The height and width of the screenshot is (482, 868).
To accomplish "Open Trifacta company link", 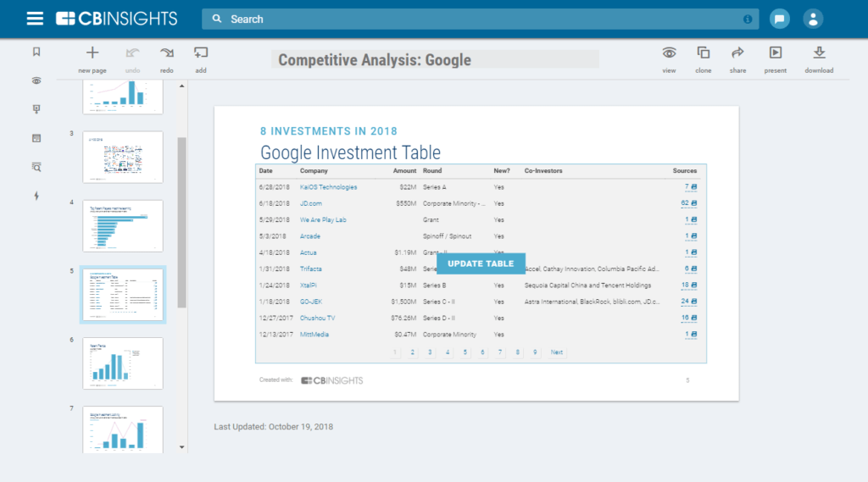I will 310,269.
